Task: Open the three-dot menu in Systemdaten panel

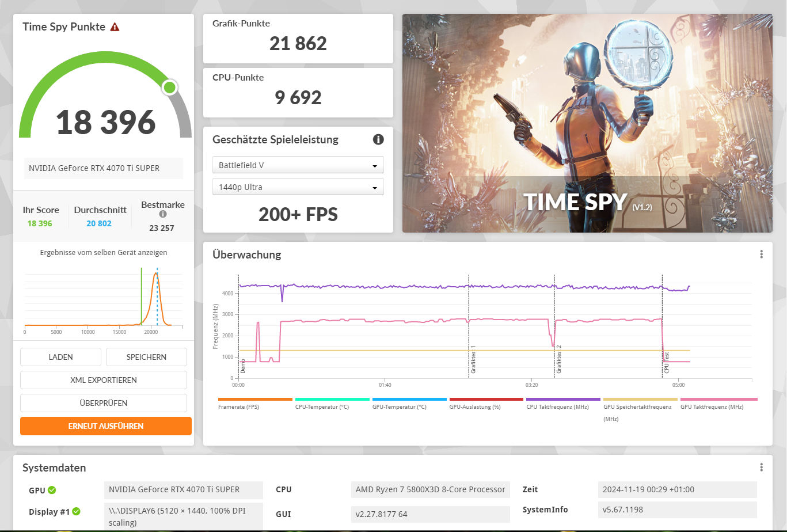Action: 761,468
